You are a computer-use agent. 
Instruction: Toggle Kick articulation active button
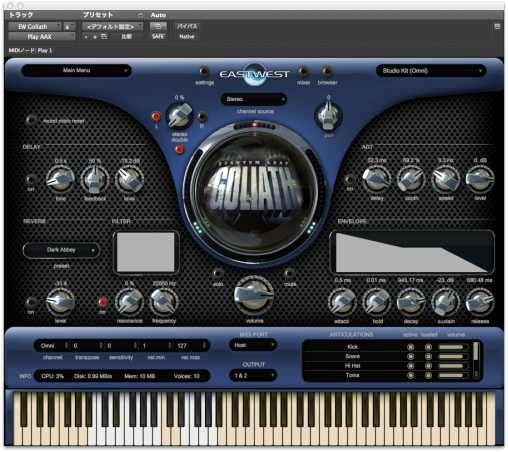[x=411, y=347]
